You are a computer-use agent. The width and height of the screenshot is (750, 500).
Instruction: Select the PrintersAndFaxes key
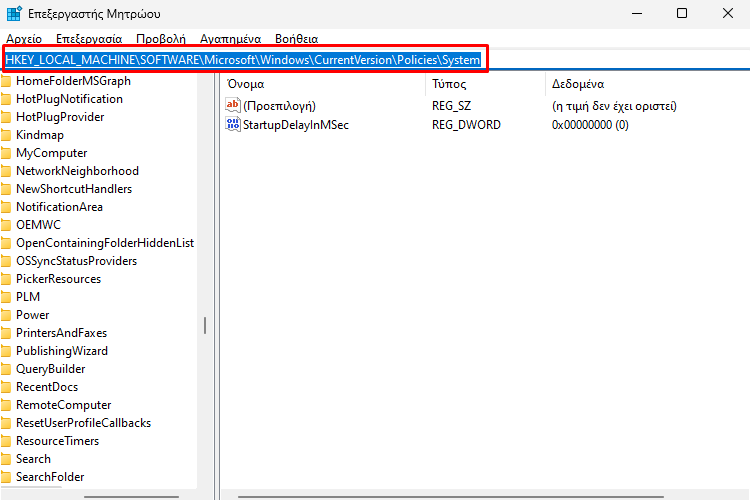coord(62,333)
